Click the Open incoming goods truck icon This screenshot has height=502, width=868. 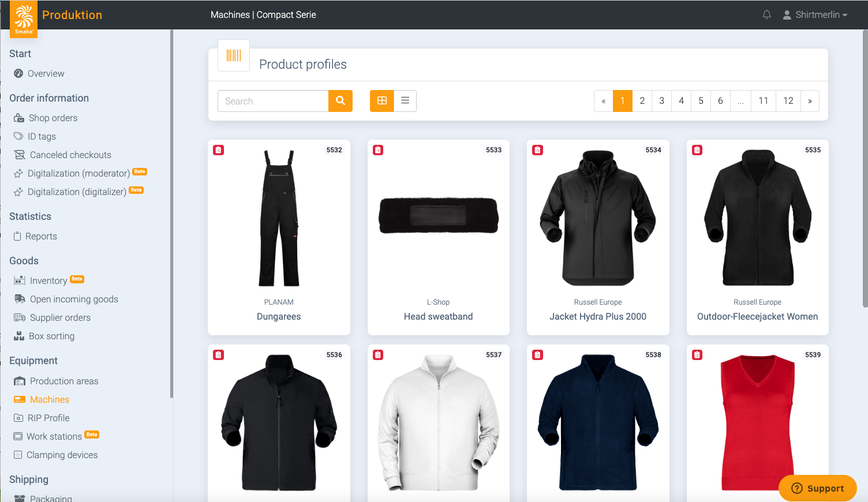tap(20, 299)
